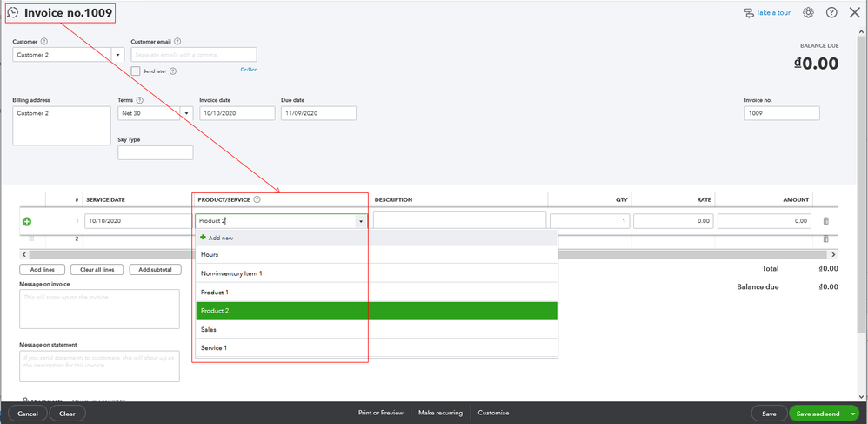The height and width of the screenshot is (424, 868).
Task: Open the Customer dropdown arrow
Action: pos(118,55)
